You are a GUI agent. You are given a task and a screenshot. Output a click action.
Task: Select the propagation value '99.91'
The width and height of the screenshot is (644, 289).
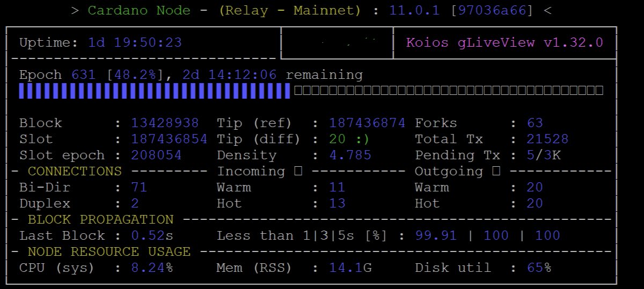(x=436, y=235)
